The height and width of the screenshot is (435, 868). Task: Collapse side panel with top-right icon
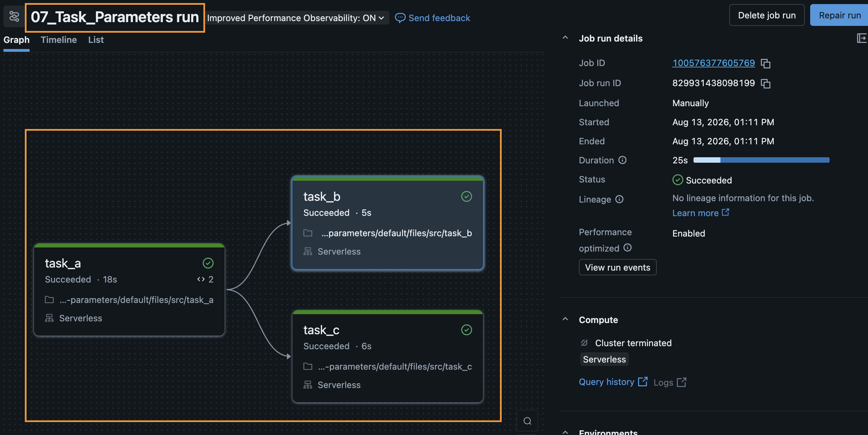(x=862, y=38)
